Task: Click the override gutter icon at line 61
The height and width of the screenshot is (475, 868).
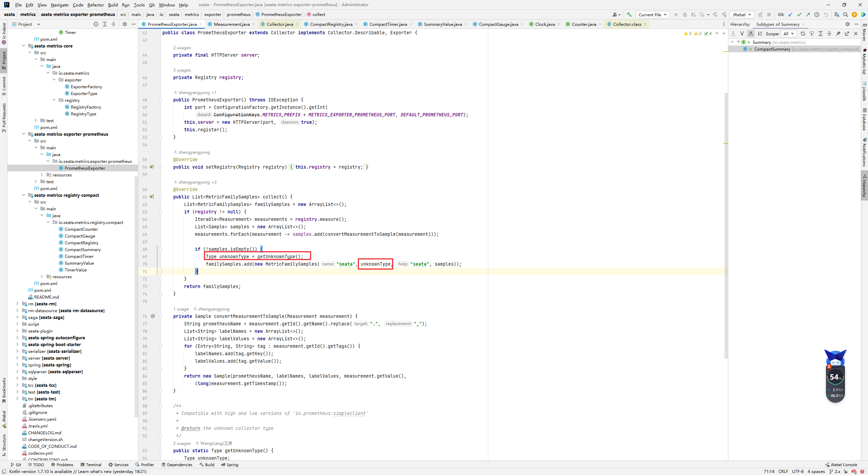Action: click(x=152, y=197)
